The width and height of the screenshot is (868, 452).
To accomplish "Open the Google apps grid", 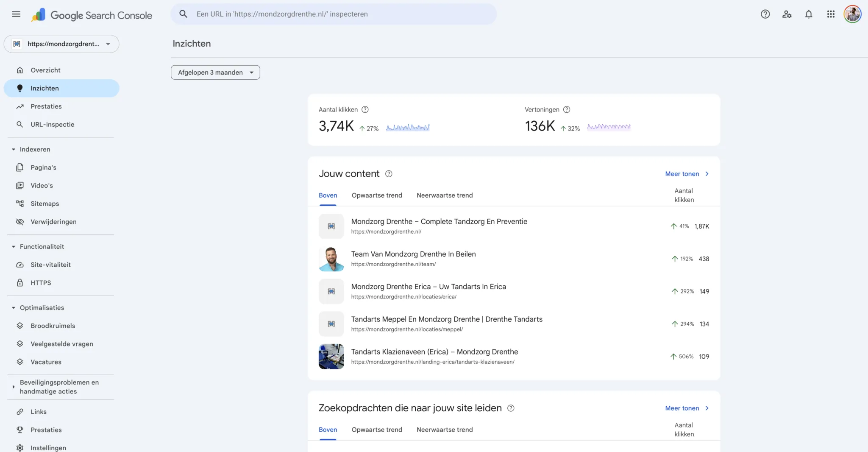I will click(x=831, y=14).
